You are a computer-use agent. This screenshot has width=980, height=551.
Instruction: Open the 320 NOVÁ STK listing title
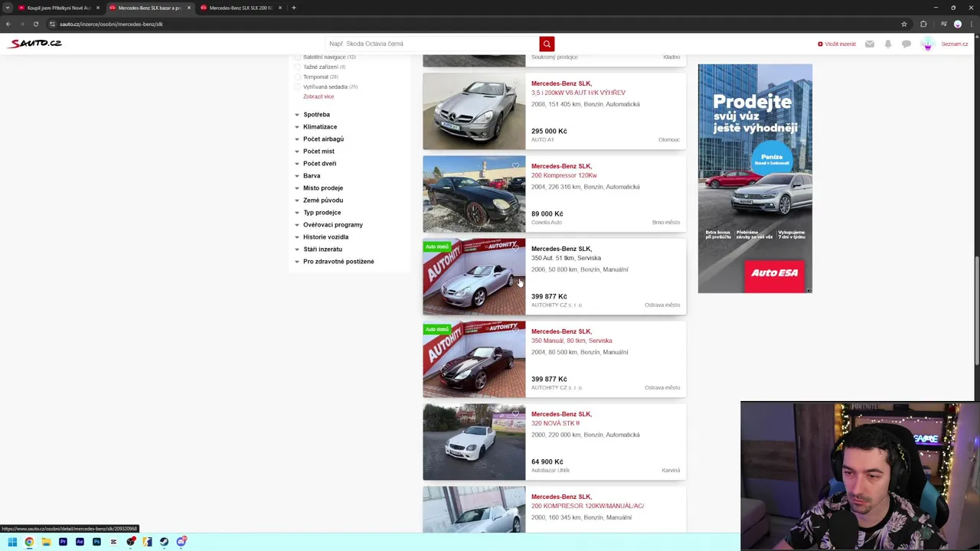pyautogui.click(x=555, y=423)
